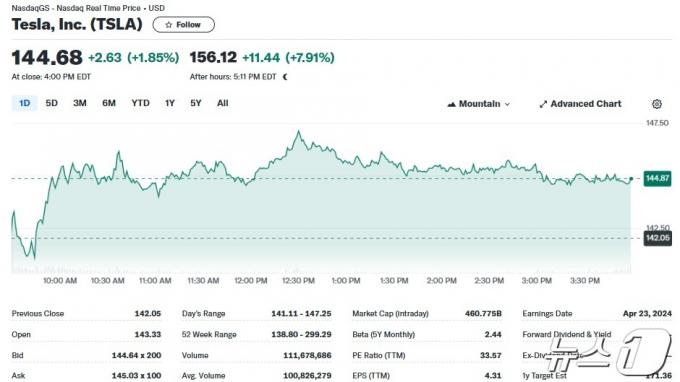Select the 5D time range tab

[52, 103]
